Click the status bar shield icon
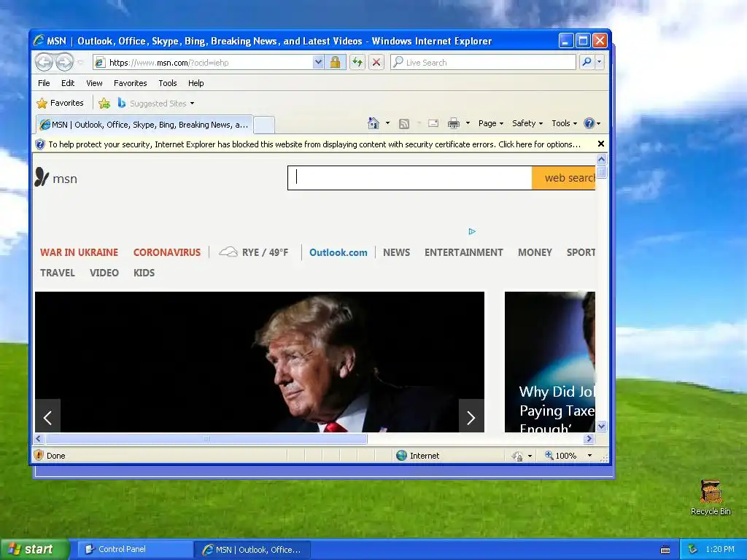Image resolution: width=747 pixels, height=560 pixels. pyautogui.click(x=39, y=455)
